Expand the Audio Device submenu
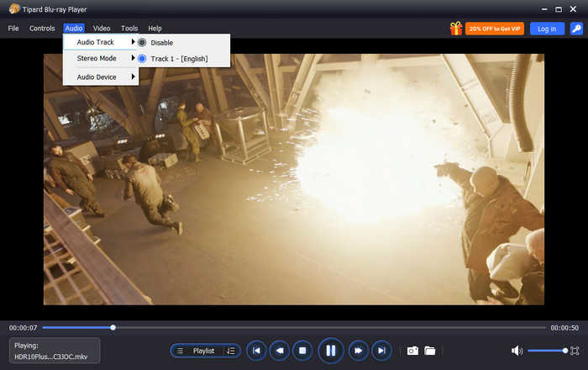The width and height of the screenshot is (588, 370). 101,77
